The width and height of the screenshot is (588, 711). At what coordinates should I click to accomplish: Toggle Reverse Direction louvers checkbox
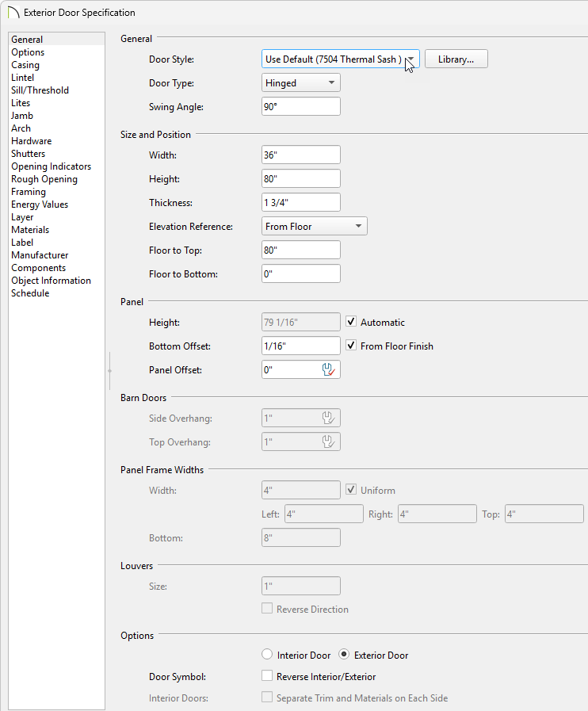pyautogui.click(x=267, y=608)
